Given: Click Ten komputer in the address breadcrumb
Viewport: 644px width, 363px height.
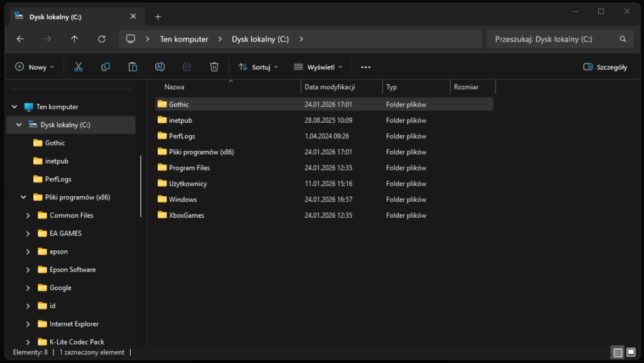Looking at the screenshot, I should click(x=184, y=39).
